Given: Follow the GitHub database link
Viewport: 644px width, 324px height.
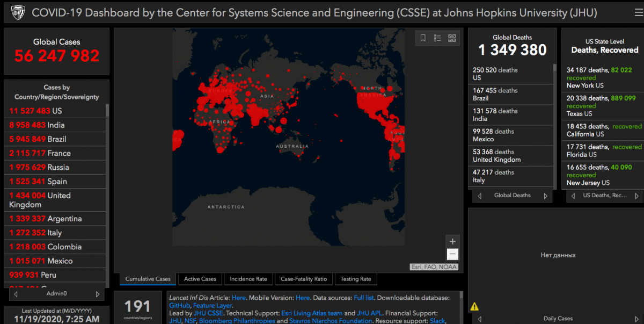Looking at the screenshot, I should [179, 306].
